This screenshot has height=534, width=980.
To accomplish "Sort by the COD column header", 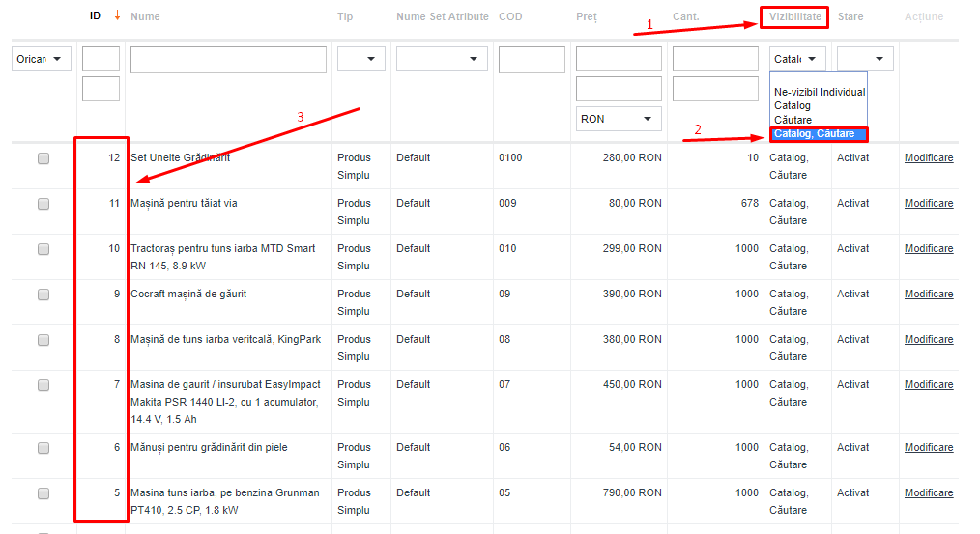I will coord(510,16).
